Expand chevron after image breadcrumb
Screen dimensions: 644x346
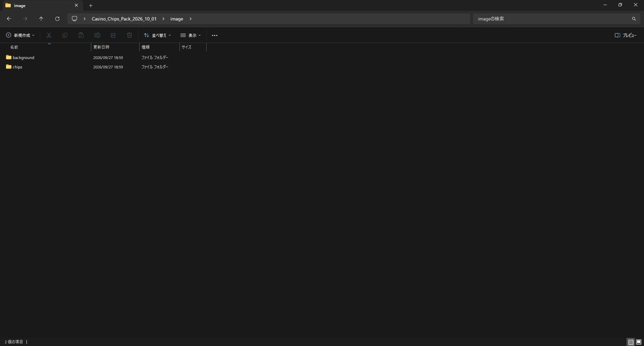pyautogui.click(x=191, y=19)
